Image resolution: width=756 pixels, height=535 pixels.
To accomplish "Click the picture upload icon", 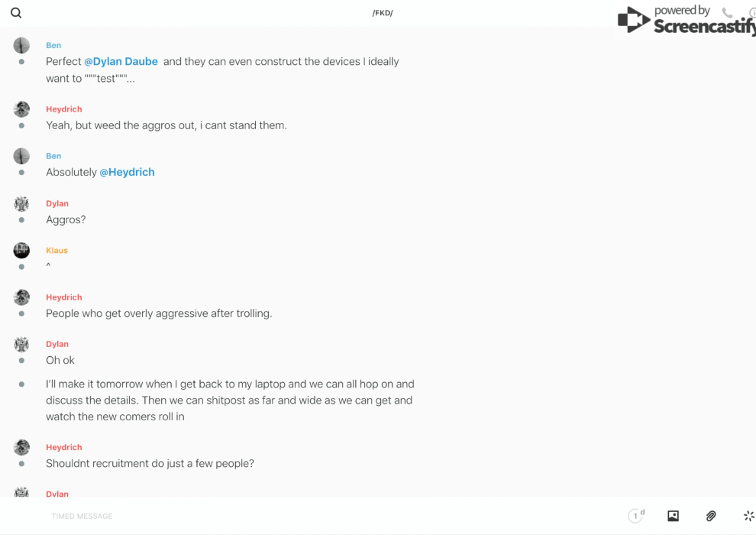I will point(673,516).
